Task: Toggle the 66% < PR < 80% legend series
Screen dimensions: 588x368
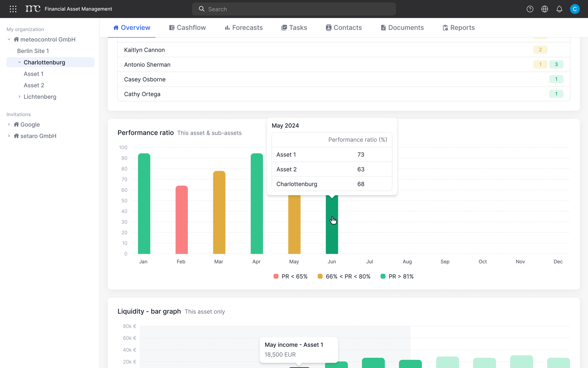Action: pyautogui.click(x=344, y=276)
